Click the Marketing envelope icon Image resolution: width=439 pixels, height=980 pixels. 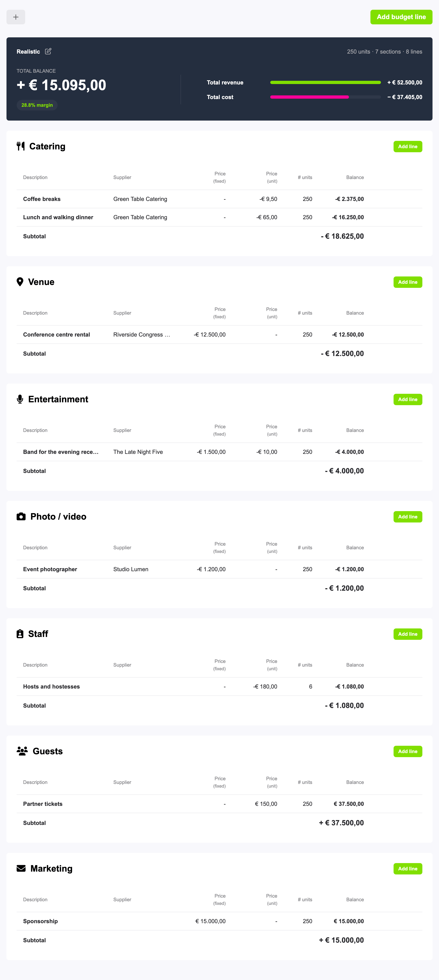21,868
